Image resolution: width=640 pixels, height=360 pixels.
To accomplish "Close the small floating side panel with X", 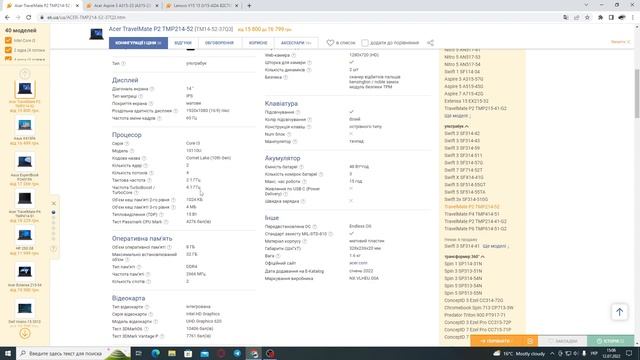I will 53,203.
